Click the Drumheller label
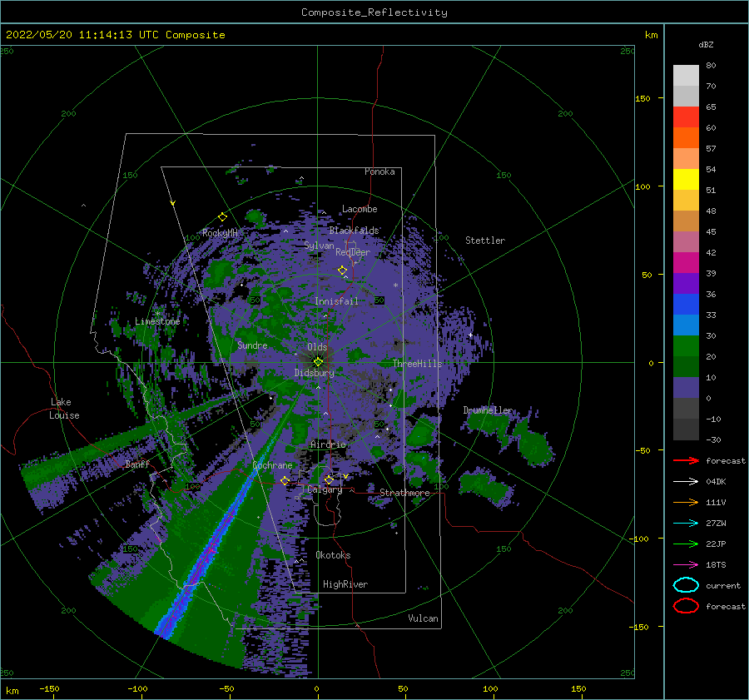Screen dimensions: 749x700 coord(489,410)
